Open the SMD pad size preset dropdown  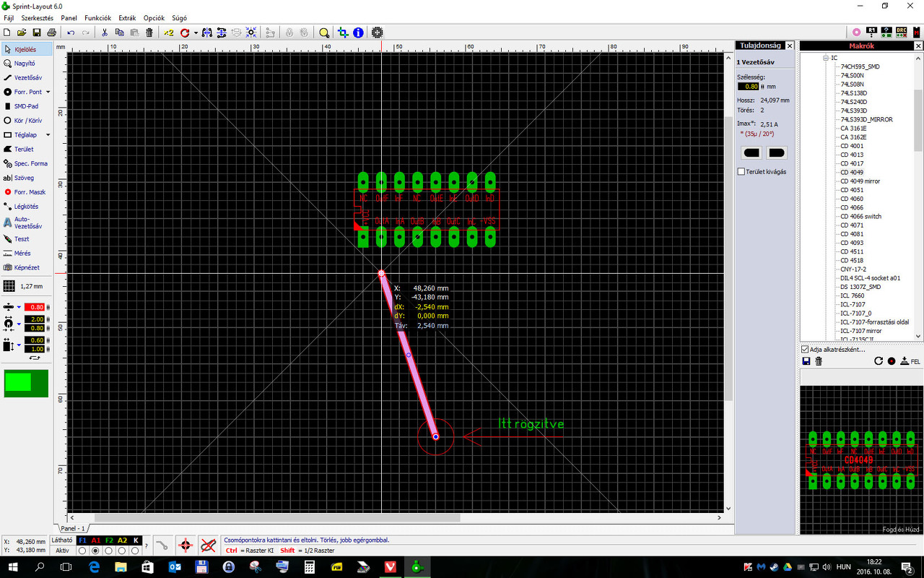[x=19, y=345]
